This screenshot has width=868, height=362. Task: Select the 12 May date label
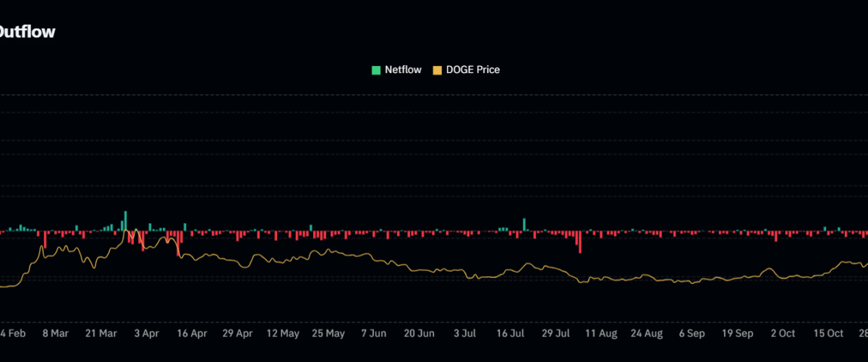[x=283, y=334]
